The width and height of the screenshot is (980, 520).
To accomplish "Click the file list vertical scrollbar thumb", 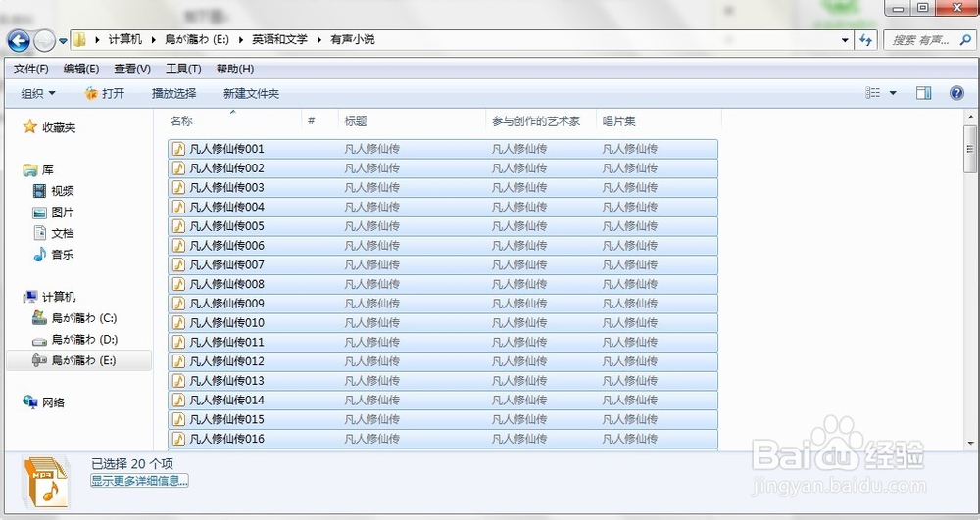I will (x=970, y=149).
